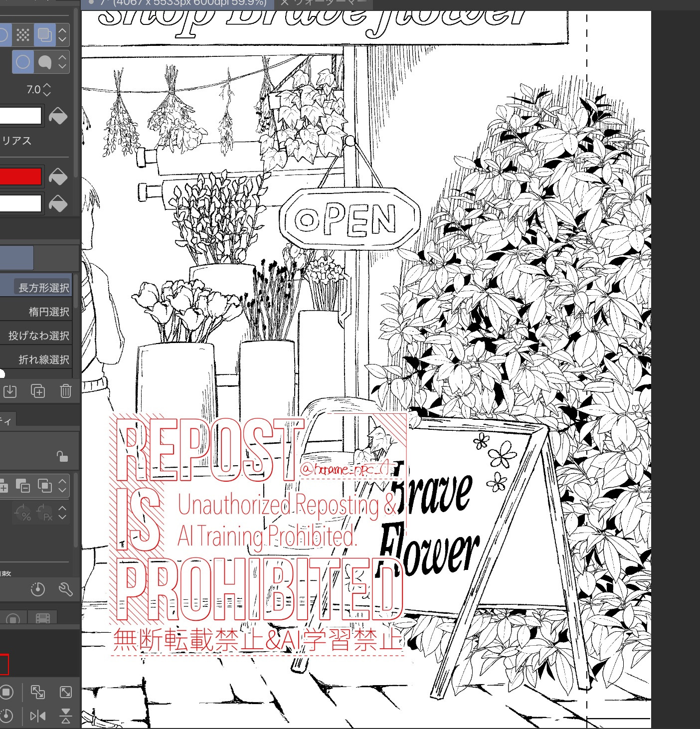Click the bucket icon beside the red swatch
This screenshot has height=729, width=700.
tap(58, 177)
